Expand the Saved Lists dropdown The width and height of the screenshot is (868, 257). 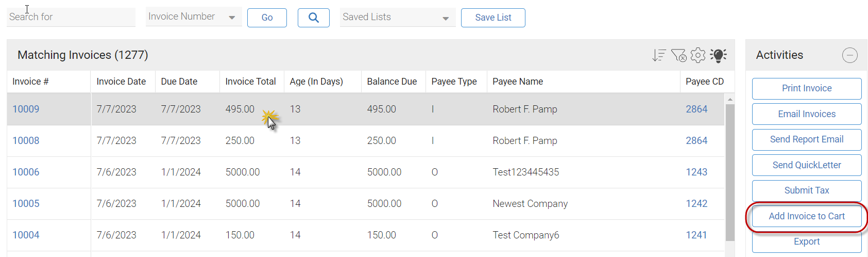(397, 17)
